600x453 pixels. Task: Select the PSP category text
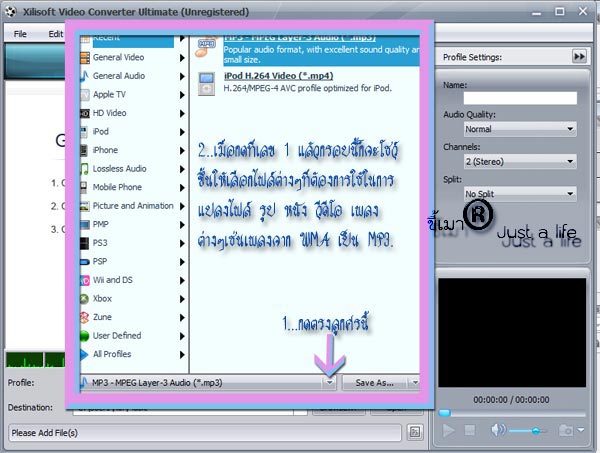tap(100, 261)
